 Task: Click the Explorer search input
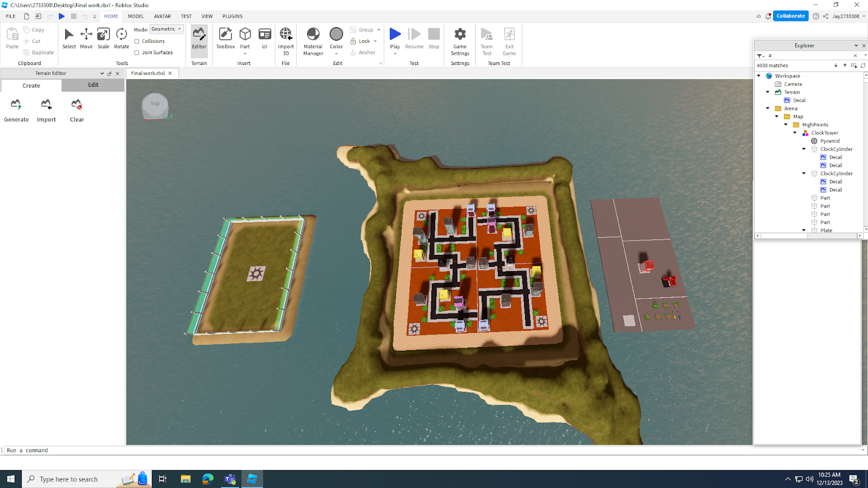pyautogui.click(x=809, y=55)
